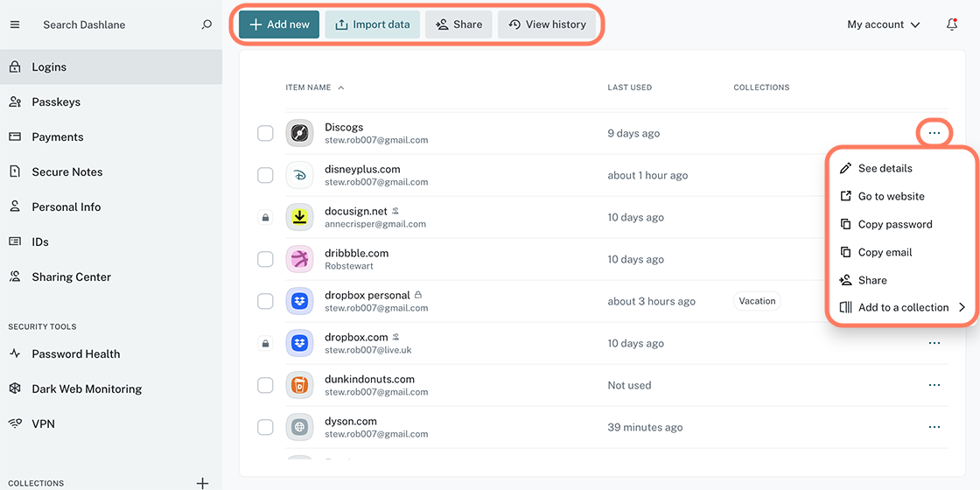Check the dropbox personal checkbox

tap(265, 302)
